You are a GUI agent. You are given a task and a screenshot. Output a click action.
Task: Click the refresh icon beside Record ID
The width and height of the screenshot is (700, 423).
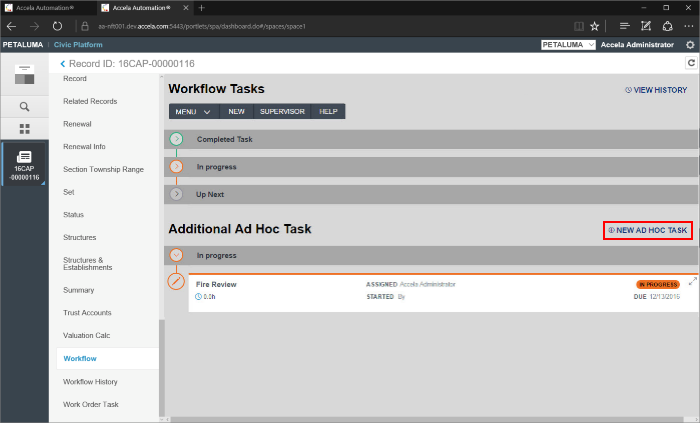(690, 63)
